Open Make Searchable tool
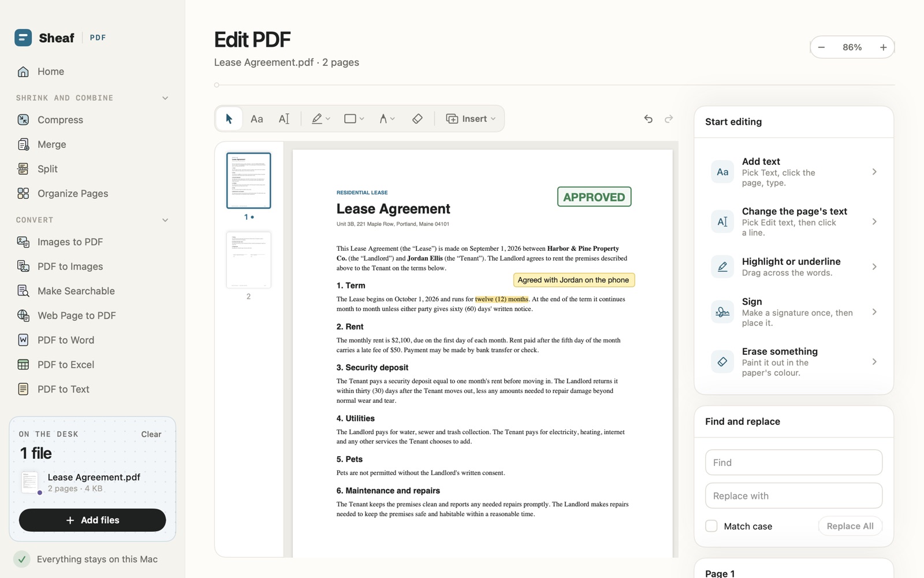The image size is (924, 578). click(92, 291)
